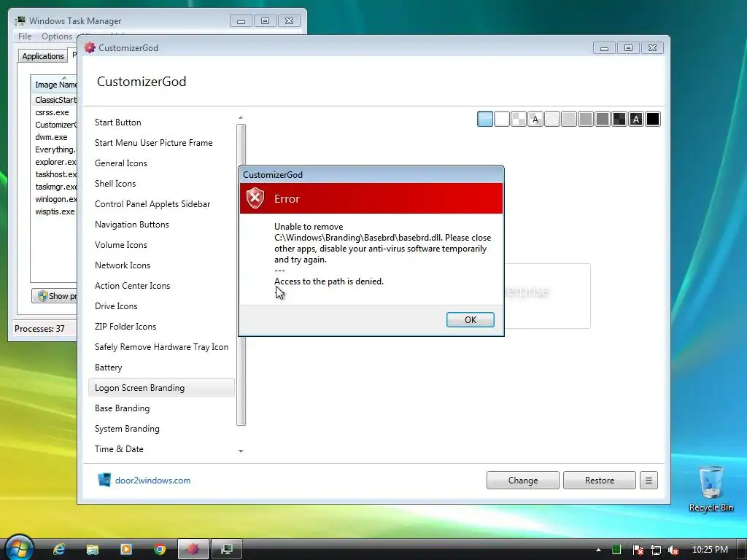The image size is (747, 560).
Task: Select Action Center Icons
Action: (x=161, y=286)
